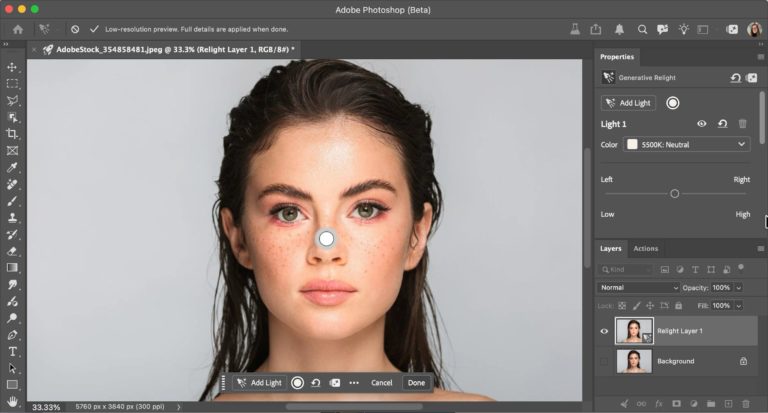768x413 pixels.
Task: Select the Path Selection tool
Action: (x=12, y=368)
